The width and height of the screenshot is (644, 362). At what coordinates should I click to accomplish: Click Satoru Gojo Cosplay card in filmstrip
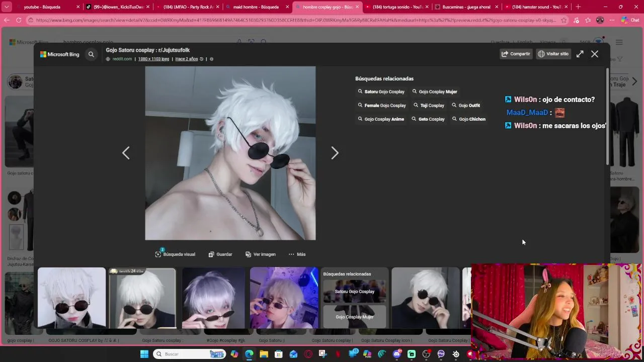click(x=355, y=292)
